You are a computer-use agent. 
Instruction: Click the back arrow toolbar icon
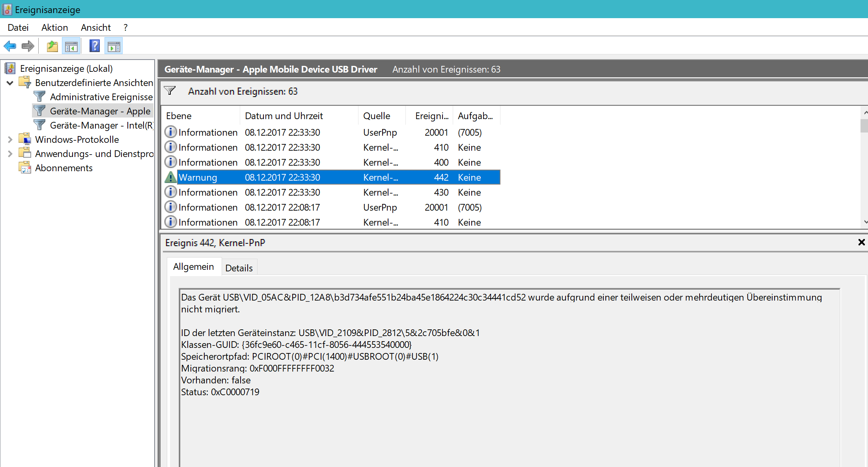point(10,46)
